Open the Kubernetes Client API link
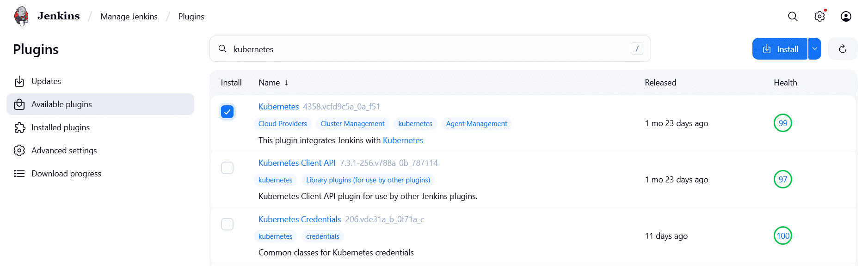Screen dimensions: 868x266 coord(297,163)
